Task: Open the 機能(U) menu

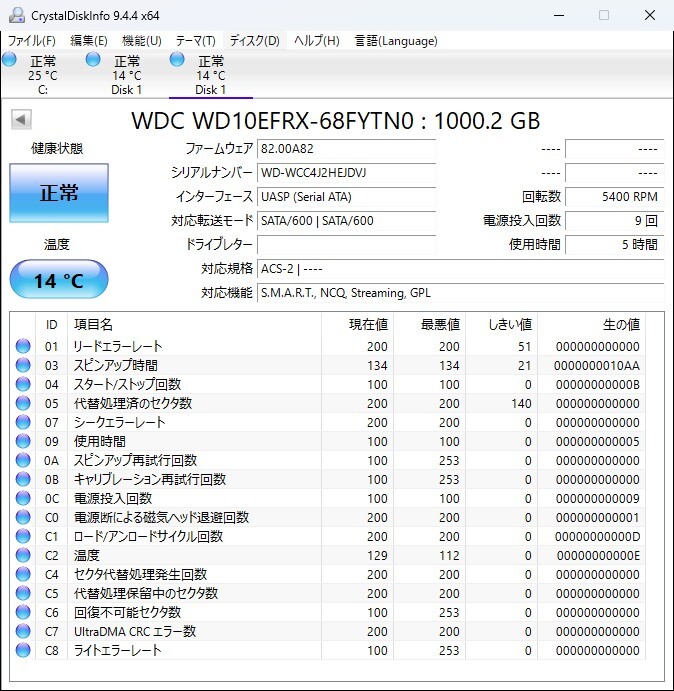Action: pyautogui.click(x=142, y=41)
